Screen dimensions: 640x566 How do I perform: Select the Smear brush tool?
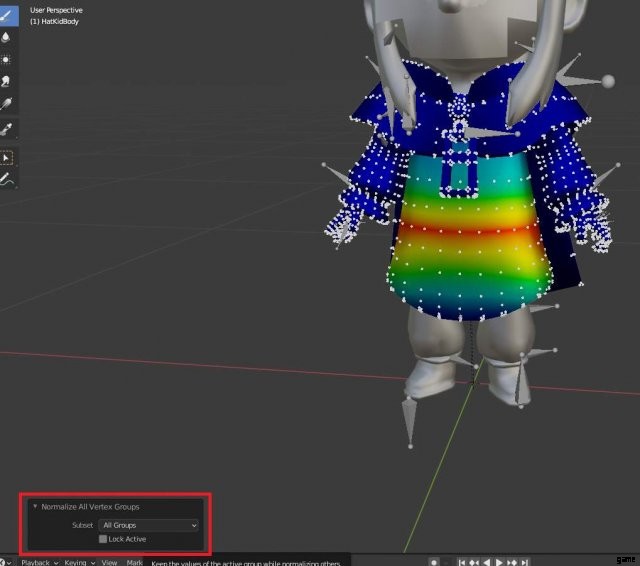click(7, 81)
